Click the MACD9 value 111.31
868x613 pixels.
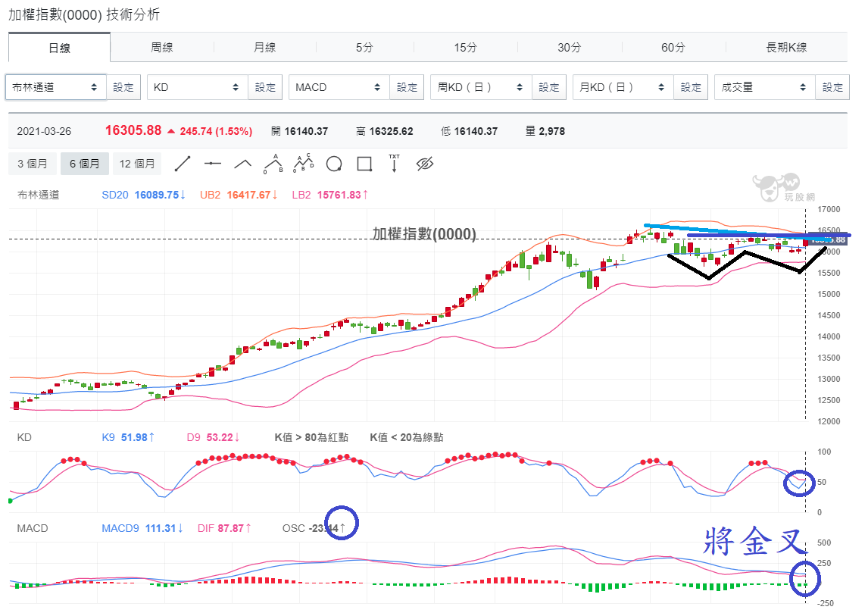tap(161, 528)
